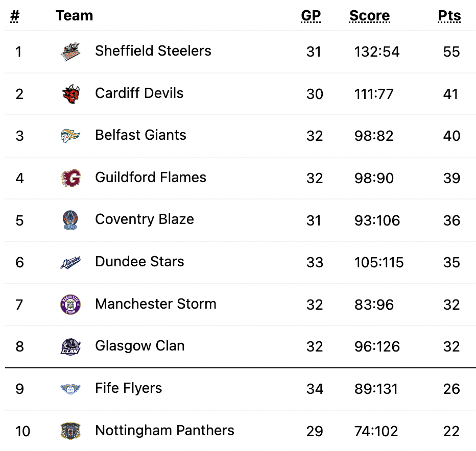Screen dimensions: 476x451
Task: Click the Score column header
Action: [369, 16]
